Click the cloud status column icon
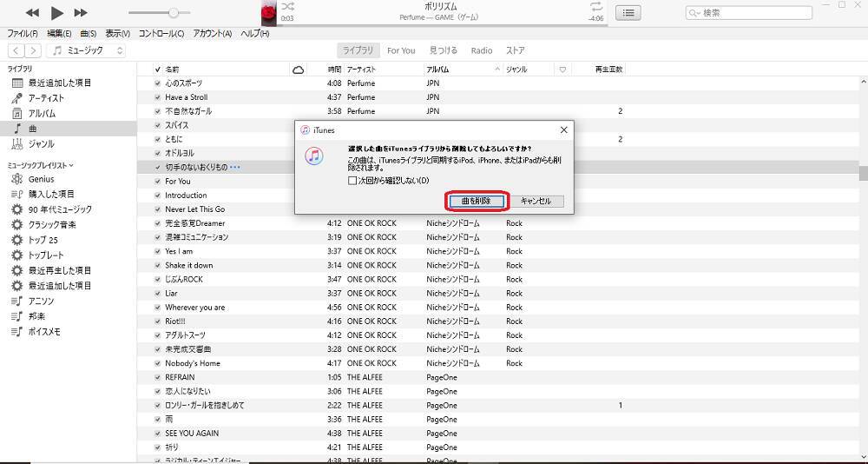Viewport: 868px width, 464px height. pyautogui.click(x=299, y=70)
